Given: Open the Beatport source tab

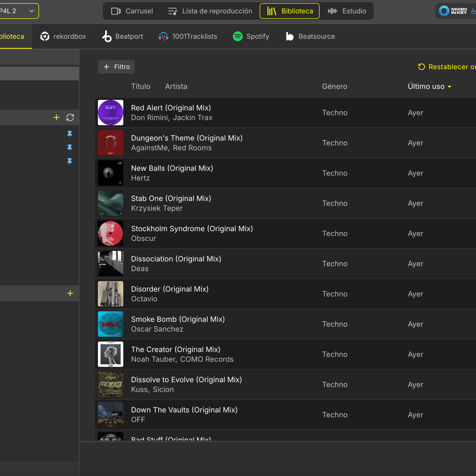Looking at the screenshot, I should tap(123, 36).
